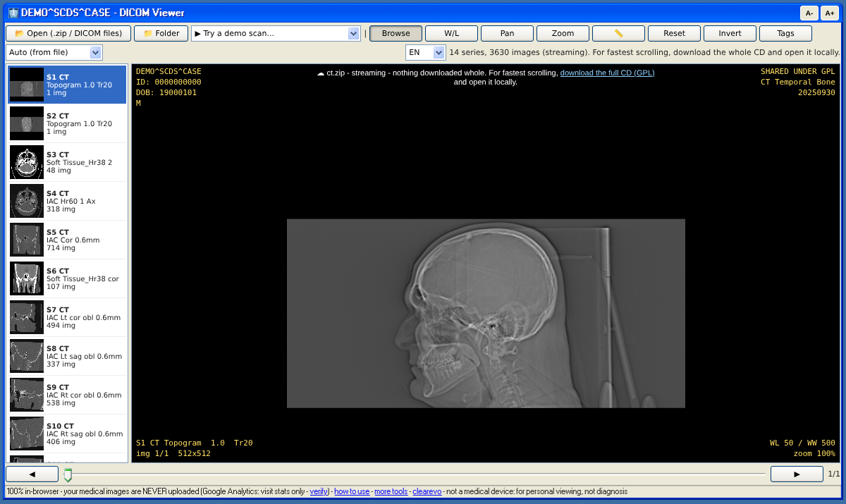Increase font size with A+ button
846x504 pixels.
point(828,13)
